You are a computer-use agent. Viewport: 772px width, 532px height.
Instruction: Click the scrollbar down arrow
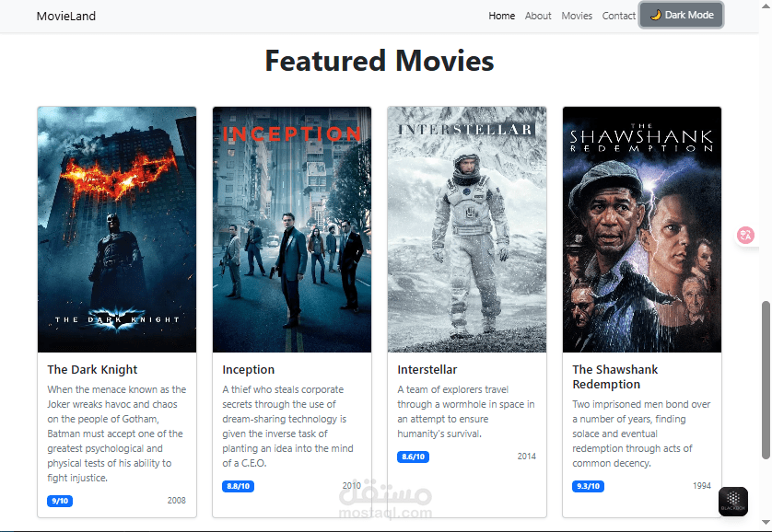[x=766, y=522]
